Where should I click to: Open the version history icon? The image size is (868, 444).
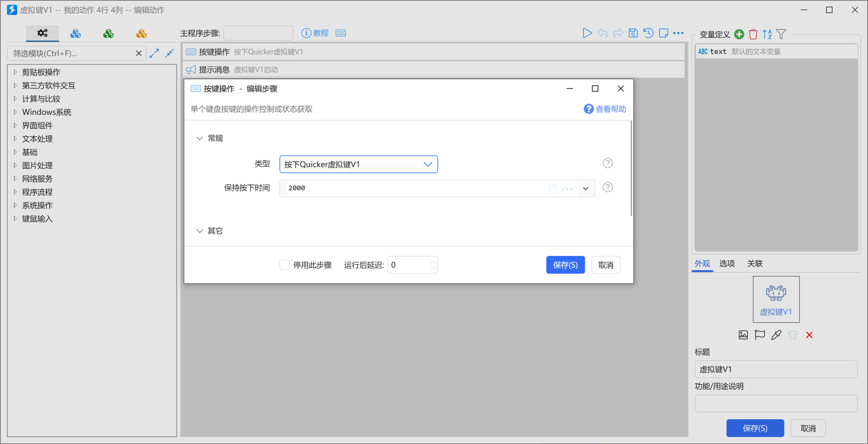point(648,33)
